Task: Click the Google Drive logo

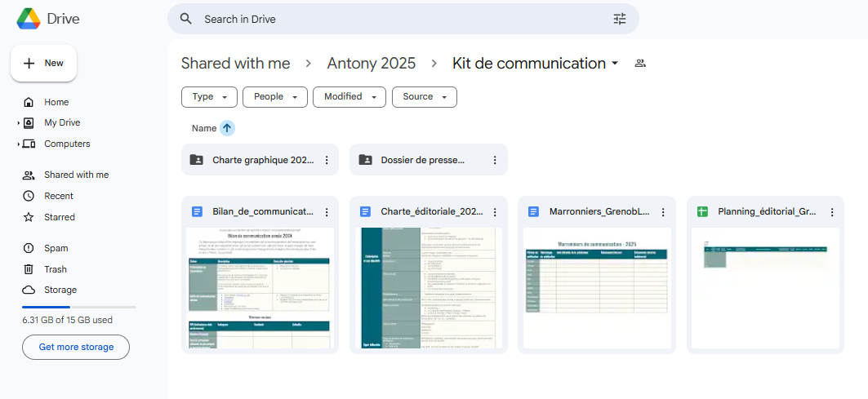Action: click(29, 19)
